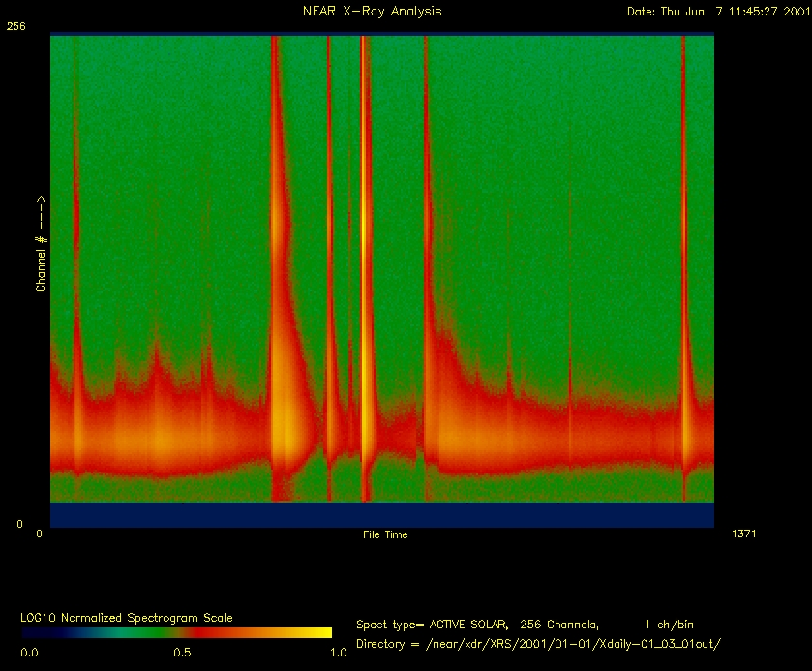This screenshot has height=671, width=812.
Task: Click the LOG10 Normalized Spectrogram Scale caption
Action: point(127,617)
